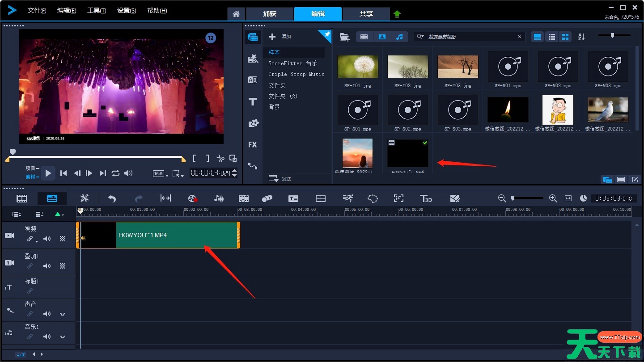Select the ScoreFitter 音乐 folder

293,63
